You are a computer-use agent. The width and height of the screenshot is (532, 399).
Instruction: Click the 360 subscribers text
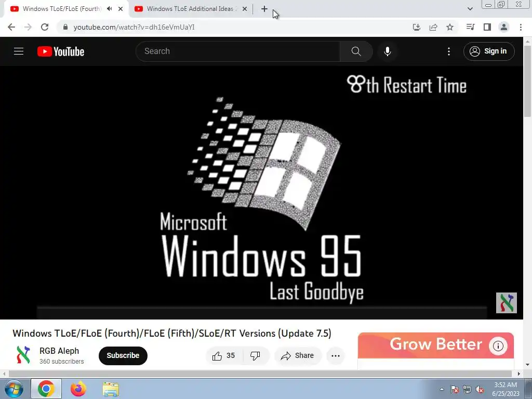pos(61,362)
